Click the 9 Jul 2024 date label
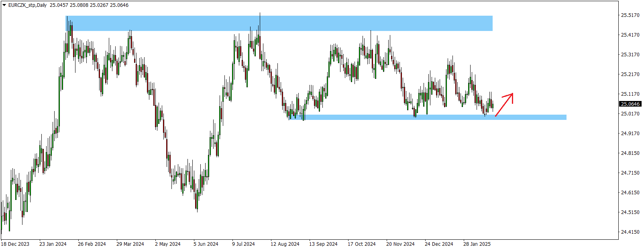Screen dimensions: 644x249 tap(243, 244)
